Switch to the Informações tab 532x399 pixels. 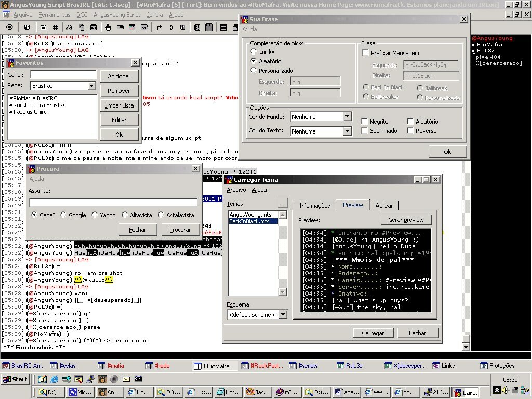click(314, 206)
